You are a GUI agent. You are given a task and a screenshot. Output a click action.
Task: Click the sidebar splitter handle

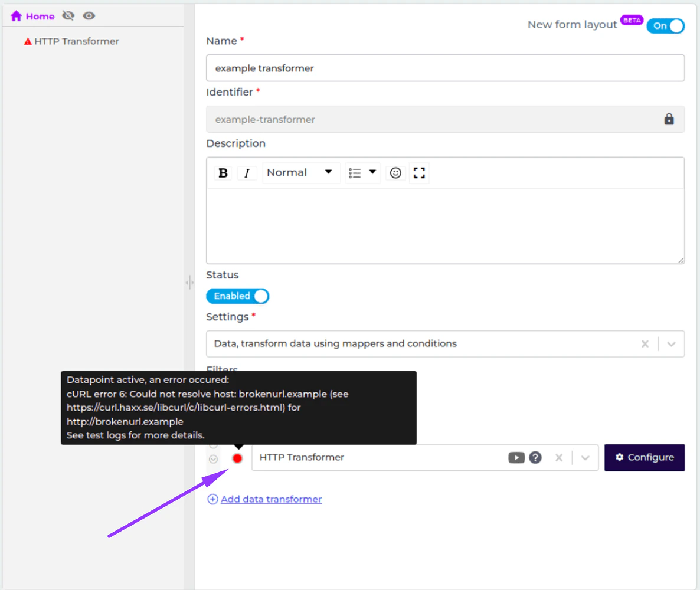coord(189,282)
